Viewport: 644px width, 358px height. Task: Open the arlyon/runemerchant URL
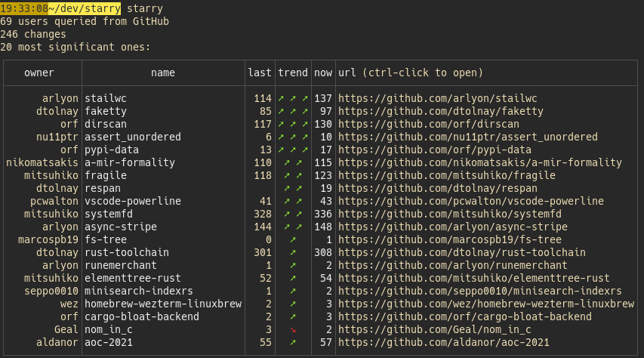point(452,265)
